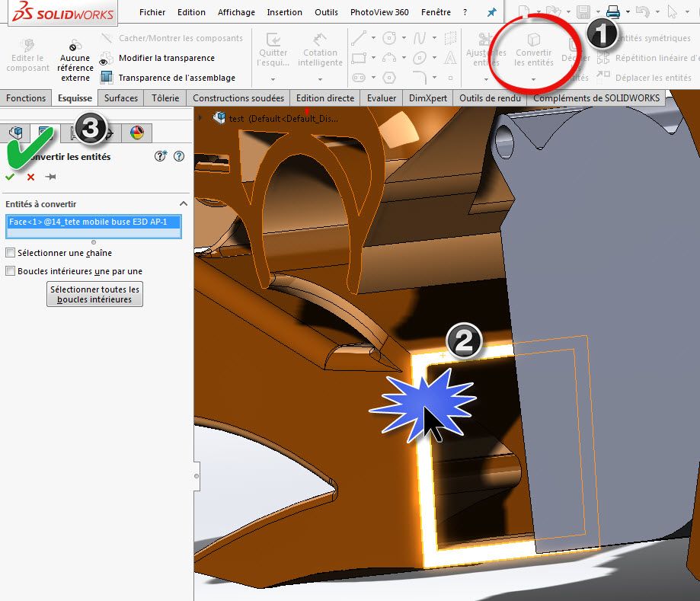Select the Ellipse sketch tool
Screen dimensions: 700x601
[x=420, y=58]
